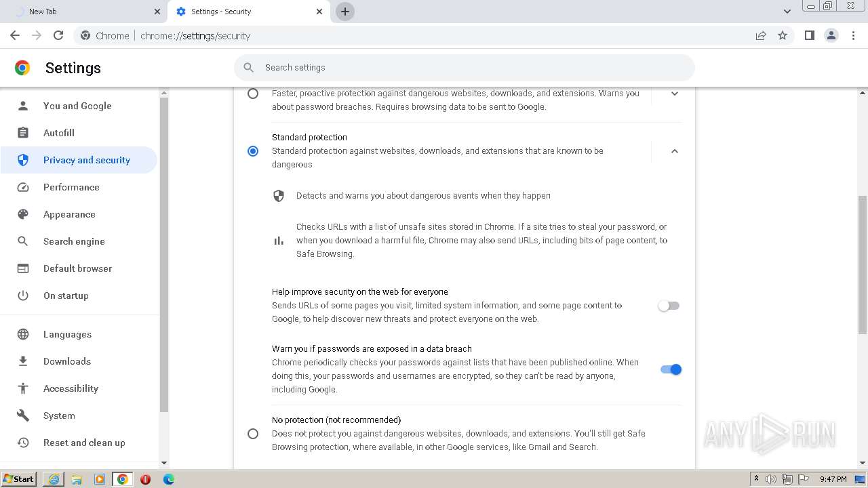
Task: Click the taskbar volume icon
Action: (771, 479)
